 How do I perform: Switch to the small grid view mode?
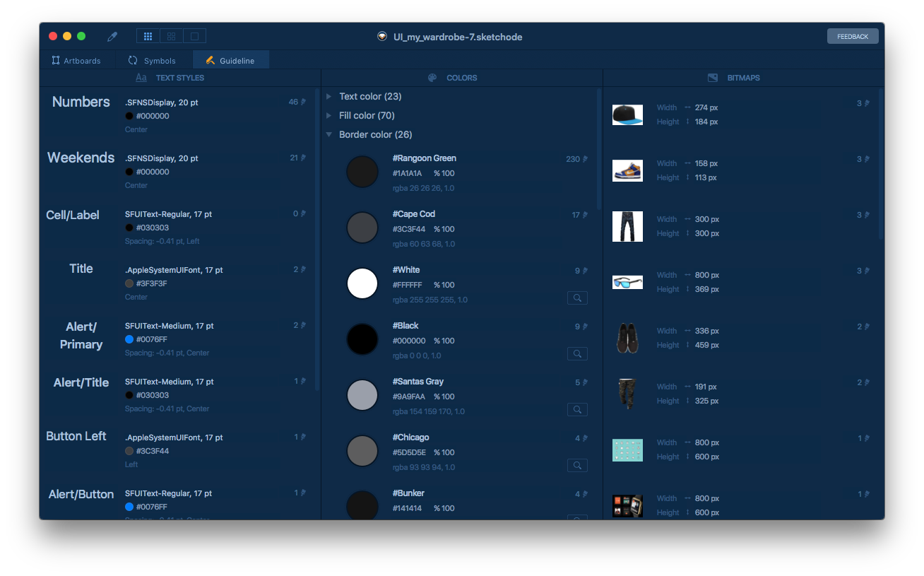(148, 36)
